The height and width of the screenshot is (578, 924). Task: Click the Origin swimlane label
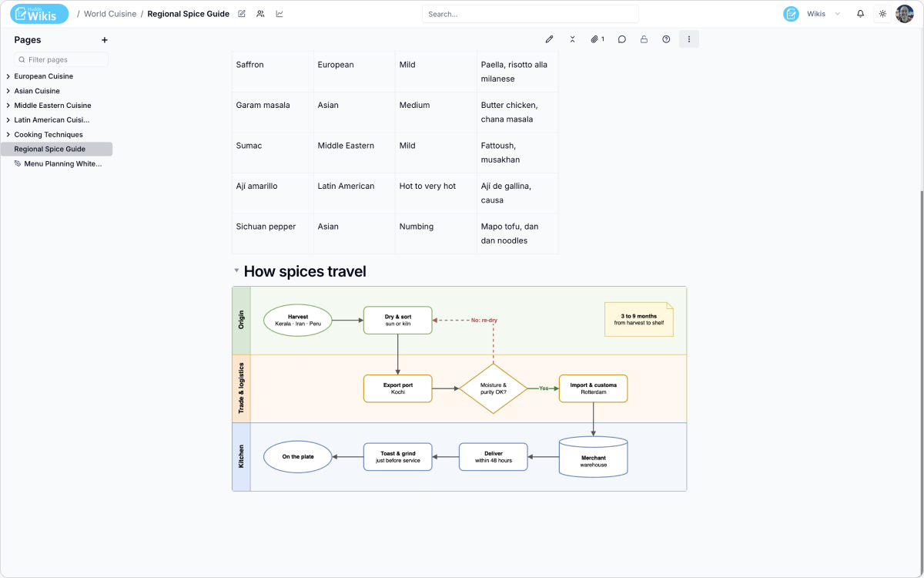pyautogui.click(x=241, y=320)
